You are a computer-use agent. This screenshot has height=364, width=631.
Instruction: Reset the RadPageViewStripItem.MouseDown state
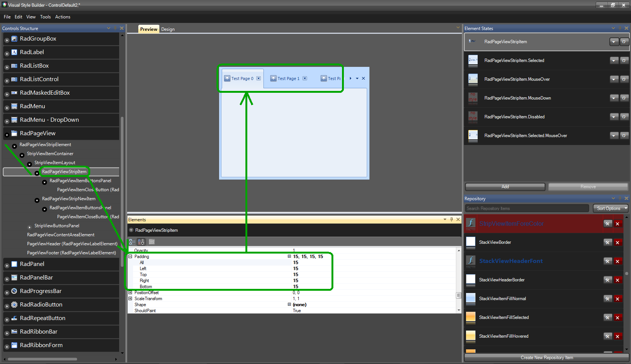[x=624, y=98]
